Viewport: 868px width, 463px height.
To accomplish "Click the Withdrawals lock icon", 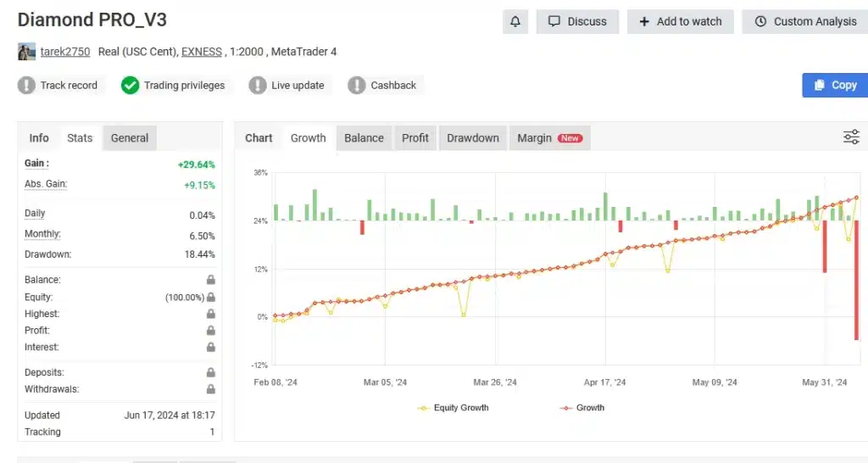I will [x=211, y=388].
